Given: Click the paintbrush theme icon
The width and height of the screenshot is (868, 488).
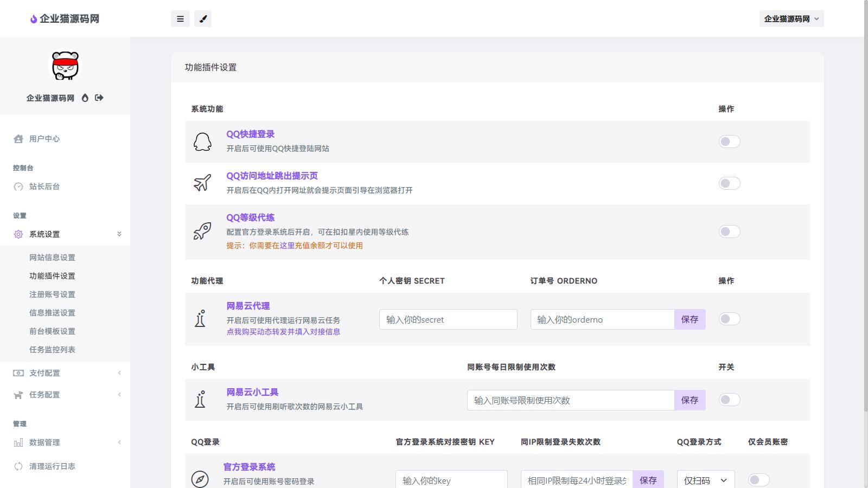Looking at the screenshot, I should click(203, 19).
